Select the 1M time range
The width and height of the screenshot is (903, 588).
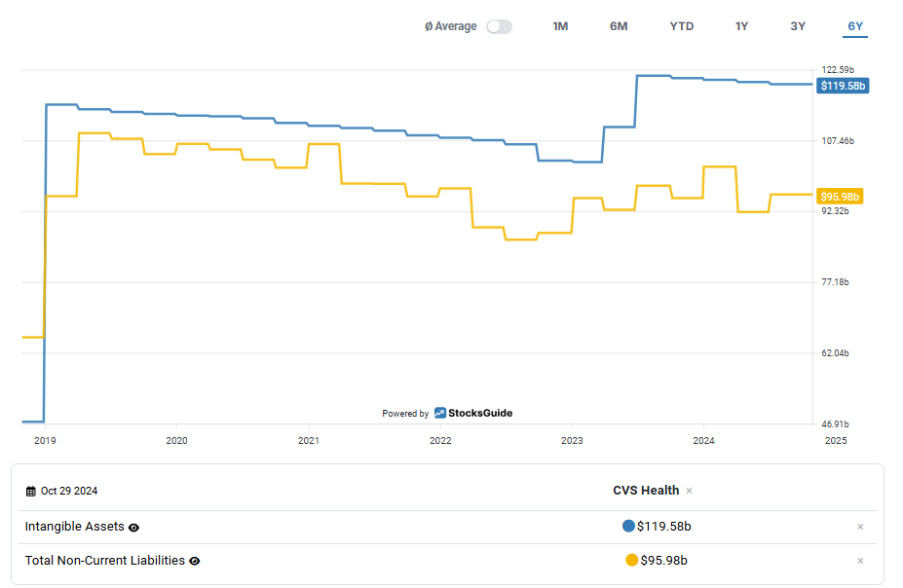tap(560, 26)
